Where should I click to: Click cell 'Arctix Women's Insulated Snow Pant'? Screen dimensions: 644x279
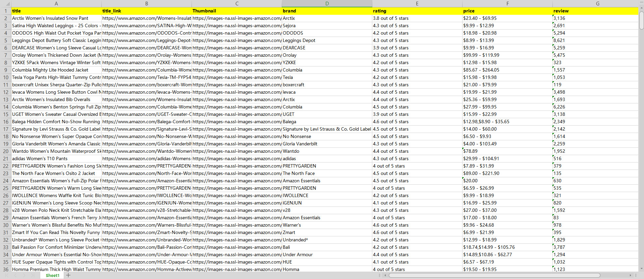[x=56, y=18]
